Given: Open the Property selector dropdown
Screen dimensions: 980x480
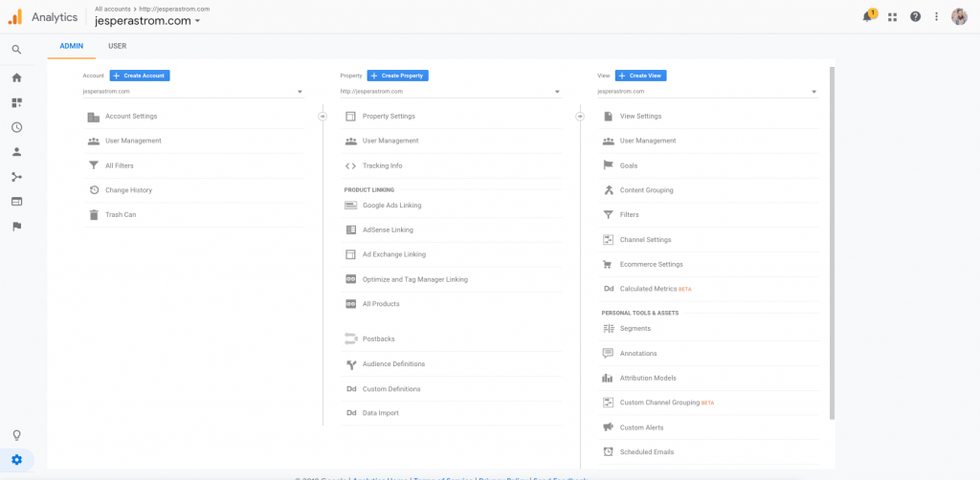Looking at the screenshot, I should (451, 92).
